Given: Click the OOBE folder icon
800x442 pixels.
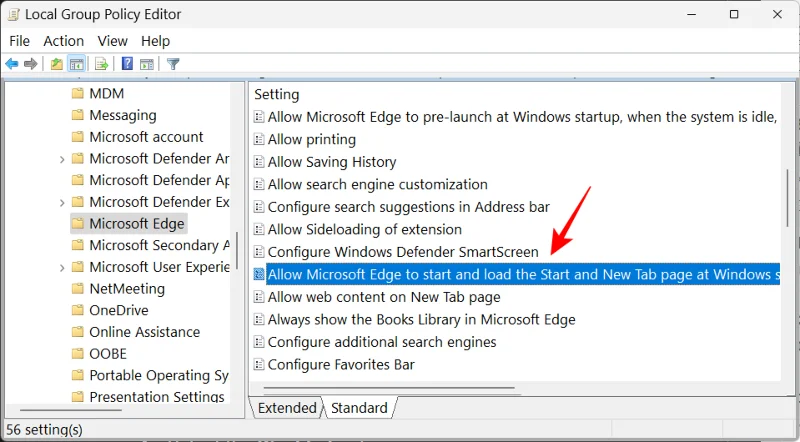Looking at the screenshot, I should (x=78, y=354).
